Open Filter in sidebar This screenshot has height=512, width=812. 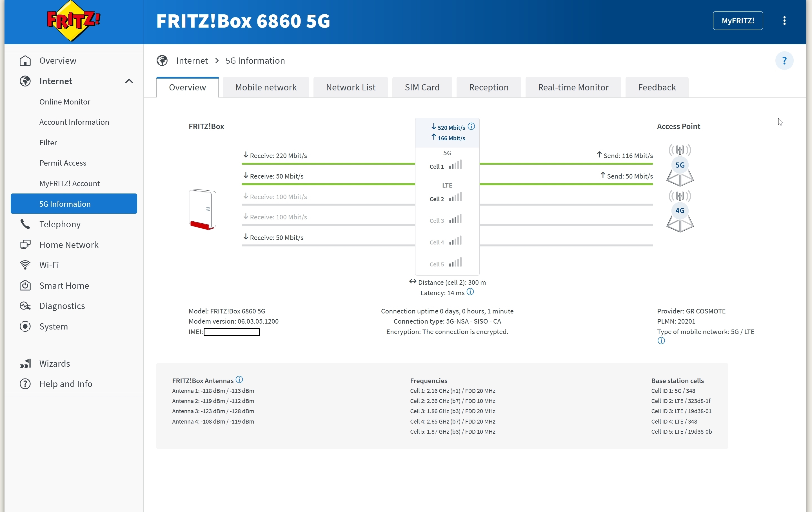pos(48,143)
